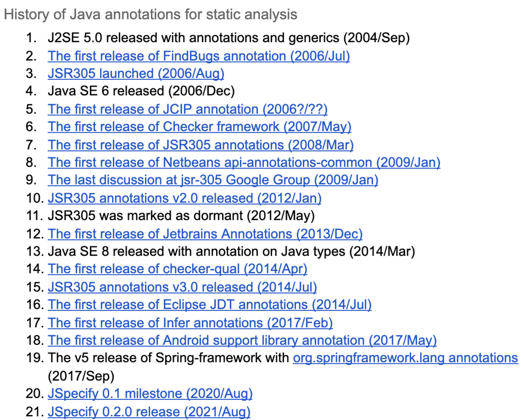Screen dimensions: 524x420
Task: Open the first release of JSR305 annotations link
Action: [200, 145]
